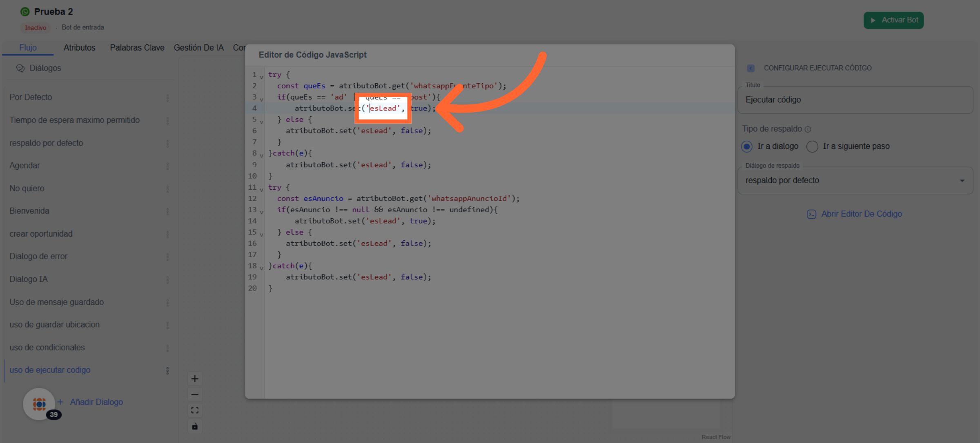Click the back arrow beside Configurar Ejecutar Código
This screenshot has width=980, height=443.
(x=751, y=68)
